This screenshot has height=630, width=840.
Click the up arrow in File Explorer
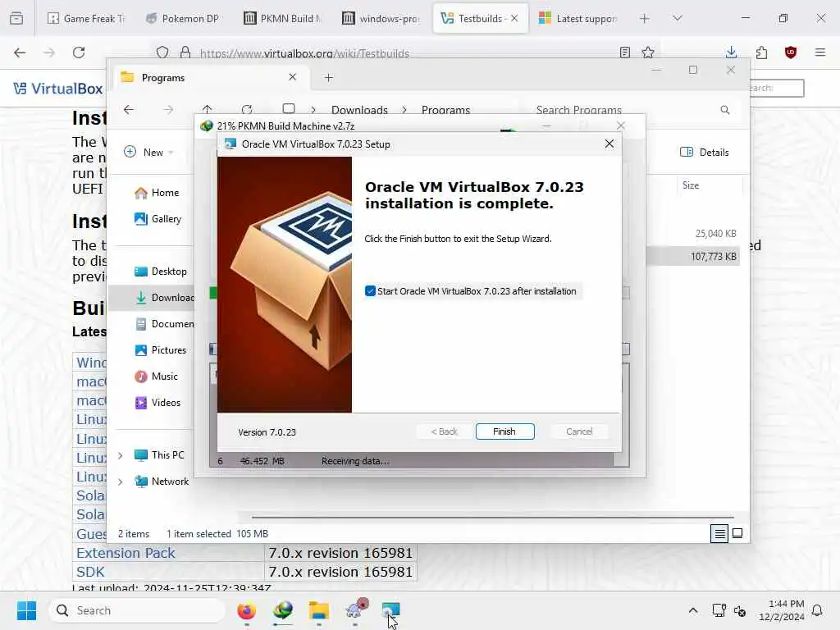[208, 109]
